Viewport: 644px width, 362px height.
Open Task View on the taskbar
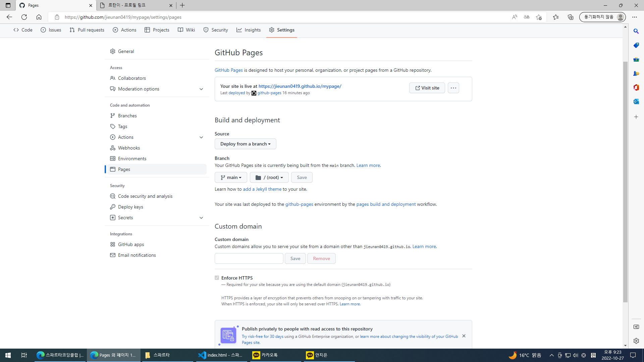(x=24, y=355)
